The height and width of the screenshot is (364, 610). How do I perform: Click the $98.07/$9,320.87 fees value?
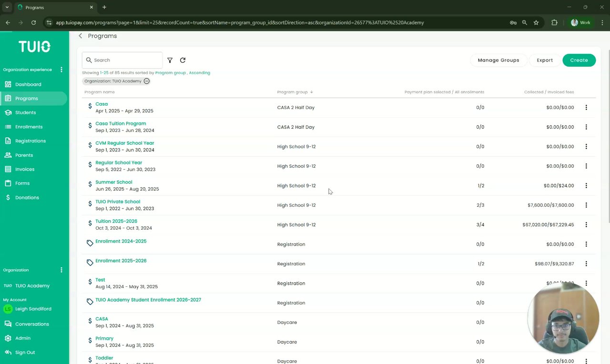pyautogui.click(x=554, y=264)
